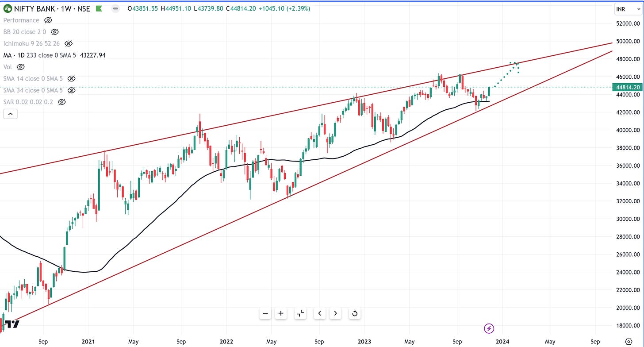Open chart settings gear at bottom right
The width and height of the screenshot is (644, 347).
point(629,342)
